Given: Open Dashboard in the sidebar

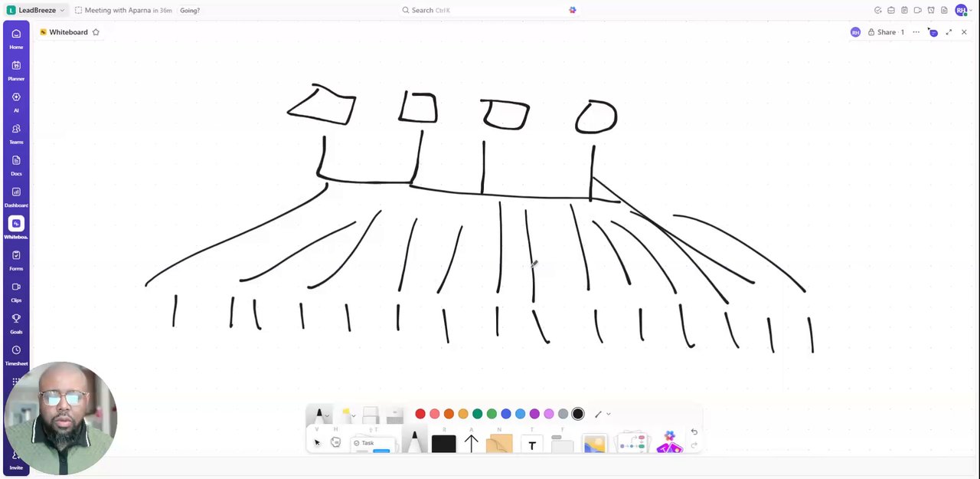Looking at the screenshot, I should coord(16,196).
